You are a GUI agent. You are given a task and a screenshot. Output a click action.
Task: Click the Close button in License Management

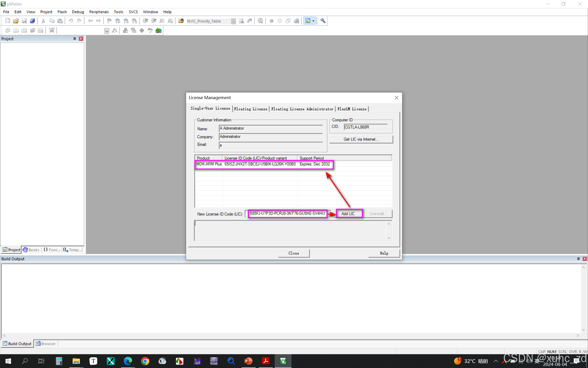click(x=294, y=253)
